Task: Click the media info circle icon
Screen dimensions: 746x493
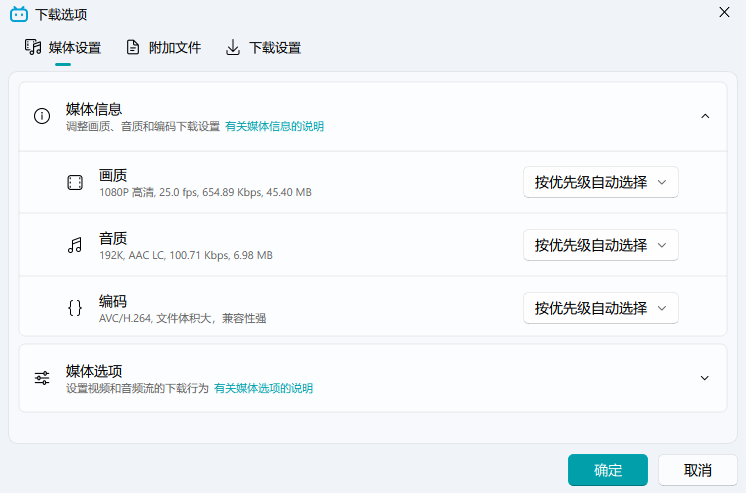Action: [x=42, y=116]
